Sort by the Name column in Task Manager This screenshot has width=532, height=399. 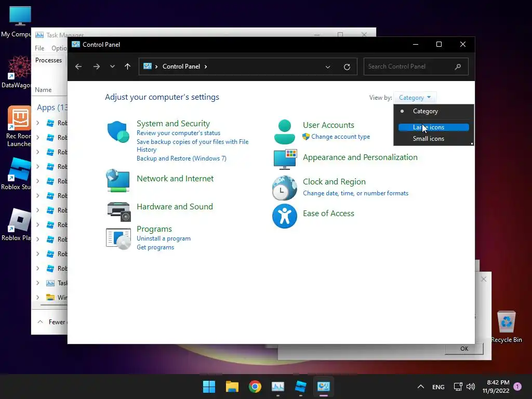pos(43,90)
